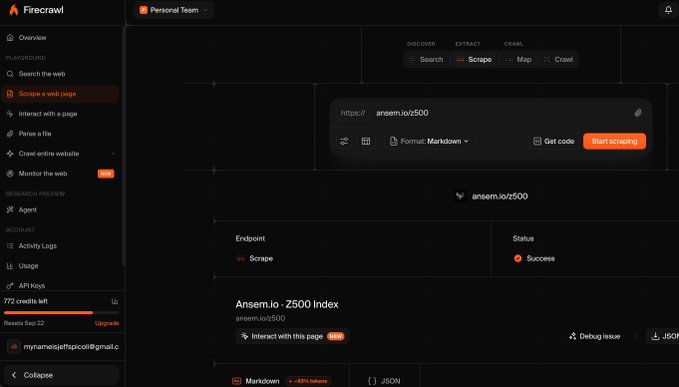The height and width of the screenshot is (387, 679).
Task: Select Scrape a web page
Action: 60,94
